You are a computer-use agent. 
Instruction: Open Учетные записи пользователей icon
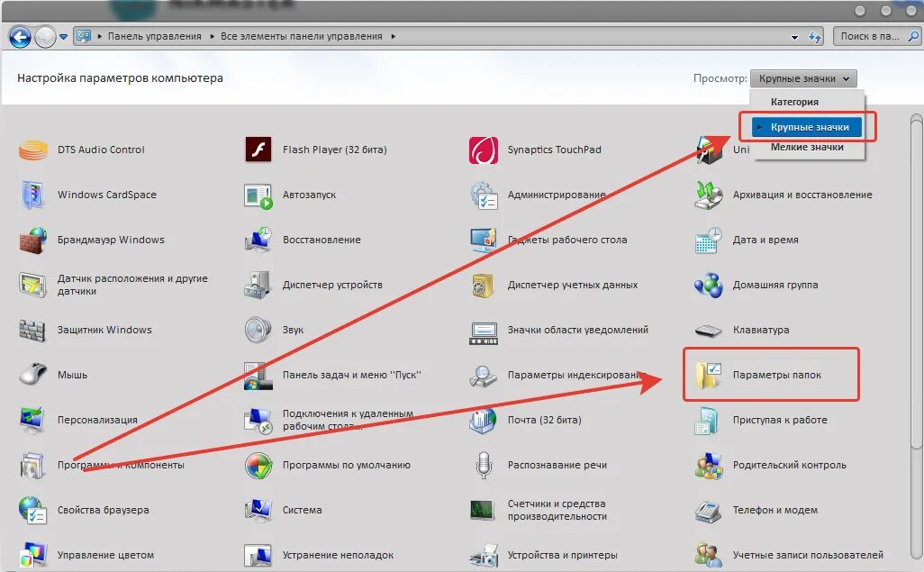709,556
